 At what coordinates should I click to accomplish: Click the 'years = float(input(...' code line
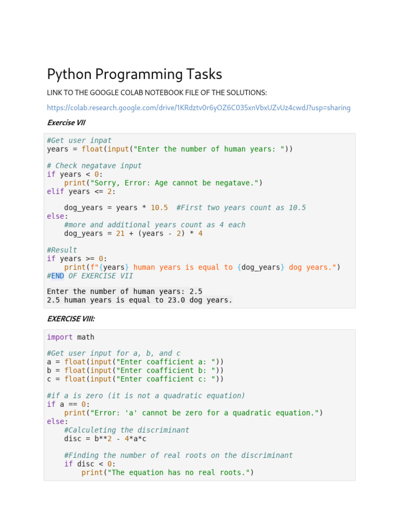(x=170, y=149)
